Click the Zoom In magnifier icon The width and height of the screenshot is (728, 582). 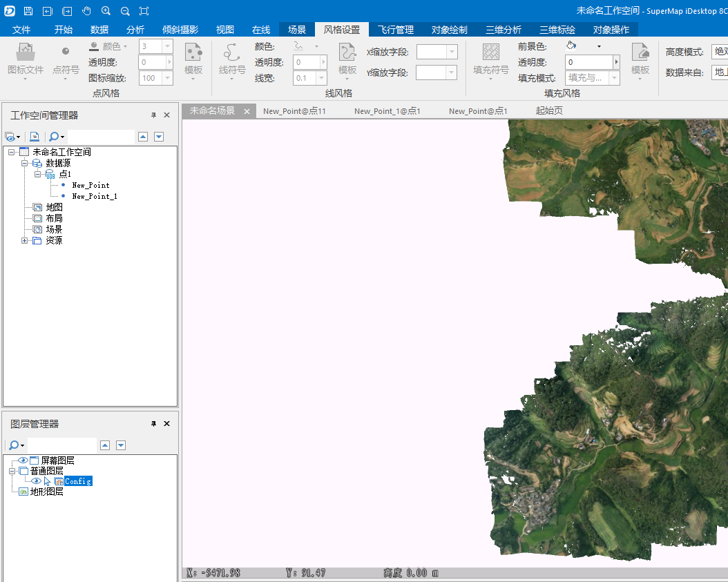(x=106, y=11)
